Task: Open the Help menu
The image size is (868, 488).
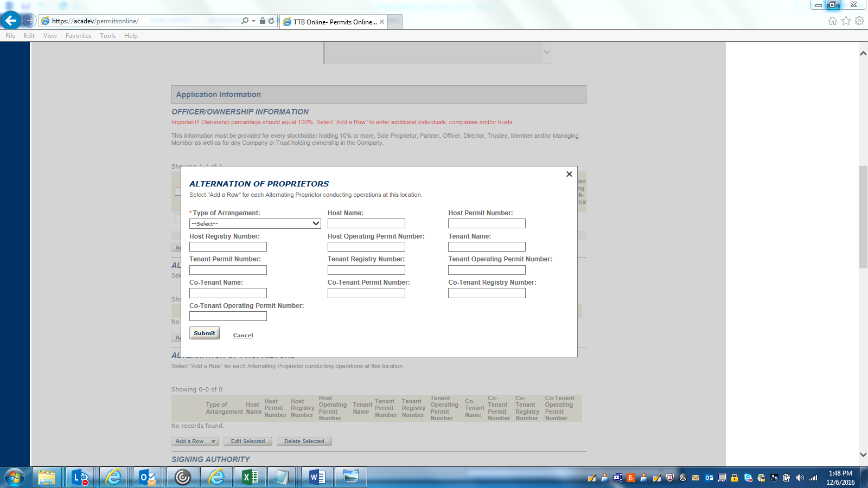Action: (131, 36)
